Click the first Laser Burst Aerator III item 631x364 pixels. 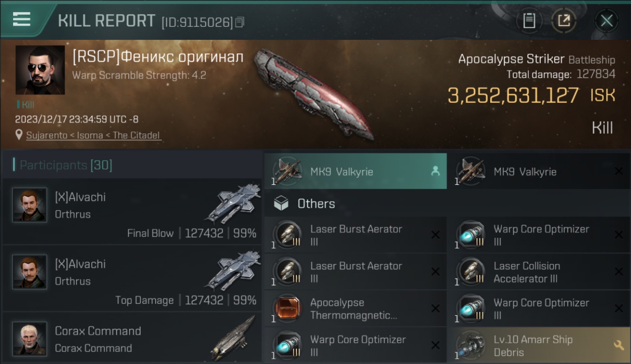point(355,235)
